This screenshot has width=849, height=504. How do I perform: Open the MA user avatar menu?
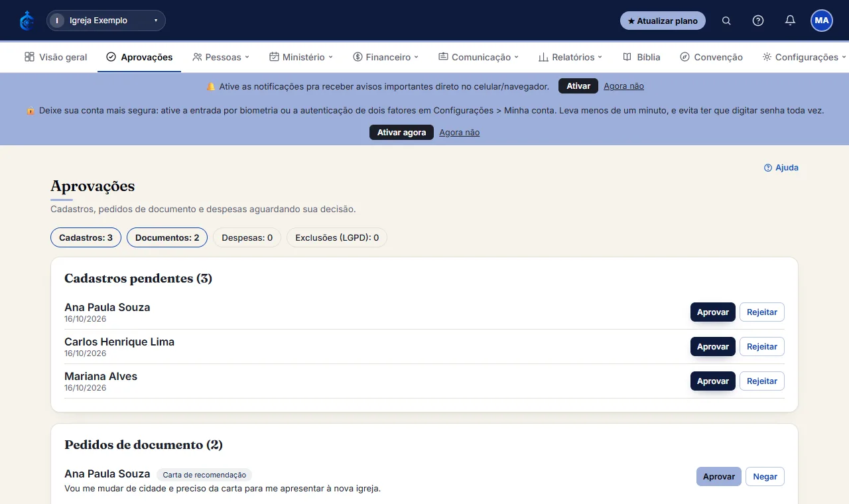[x=822, y=21]
